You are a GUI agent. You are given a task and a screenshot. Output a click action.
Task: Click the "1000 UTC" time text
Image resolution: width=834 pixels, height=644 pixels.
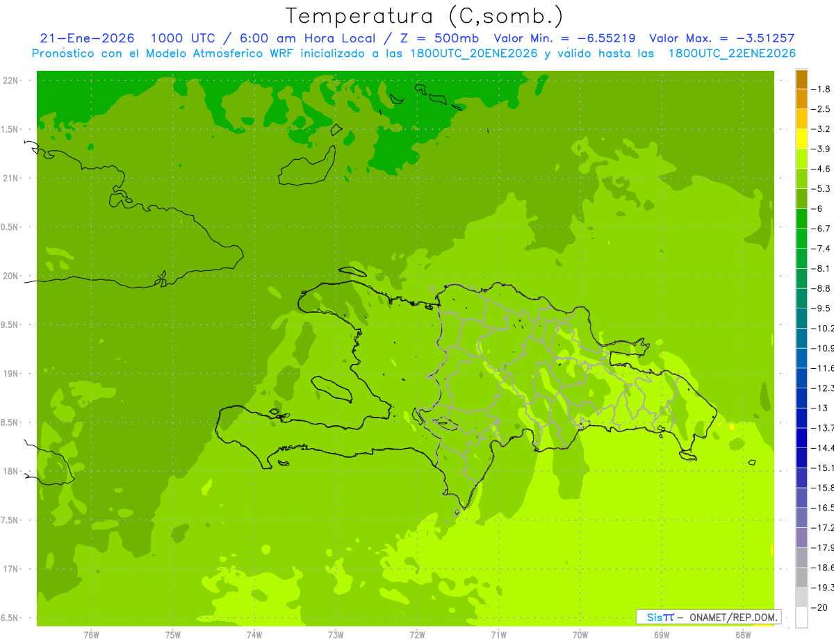[181, 38]
